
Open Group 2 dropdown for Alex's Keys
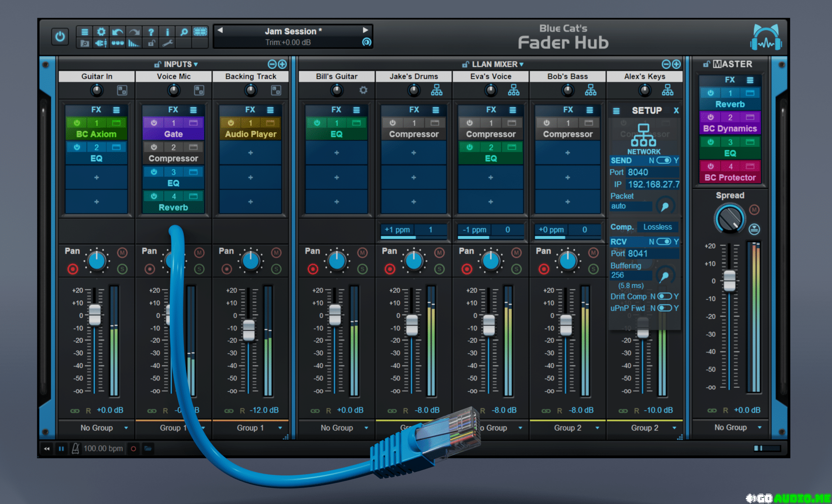point(674,428)
